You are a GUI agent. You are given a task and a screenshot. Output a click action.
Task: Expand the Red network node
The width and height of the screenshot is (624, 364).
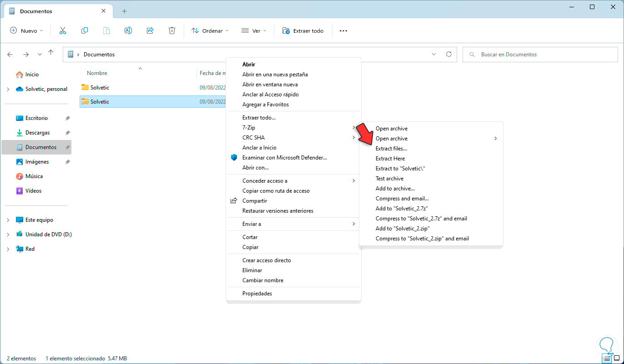pos(8,249)
